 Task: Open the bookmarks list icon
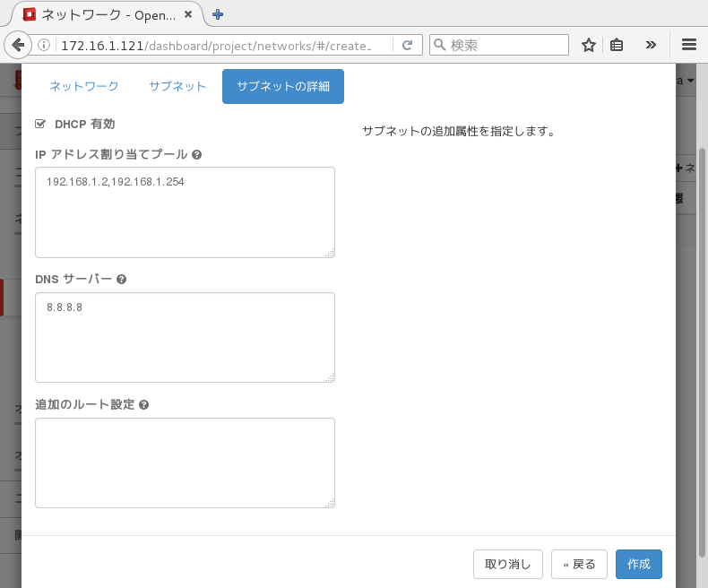coord(617,45)
